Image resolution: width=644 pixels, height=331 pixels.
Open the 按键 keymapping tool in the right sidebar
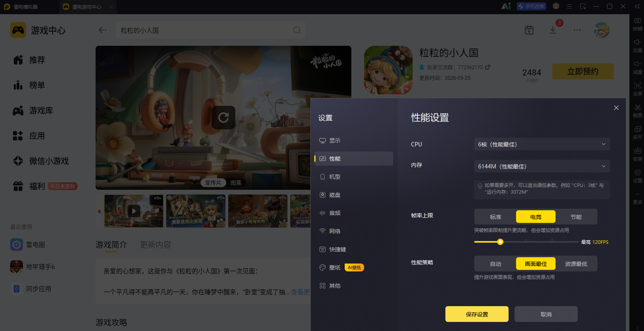[x=637, y=24]
